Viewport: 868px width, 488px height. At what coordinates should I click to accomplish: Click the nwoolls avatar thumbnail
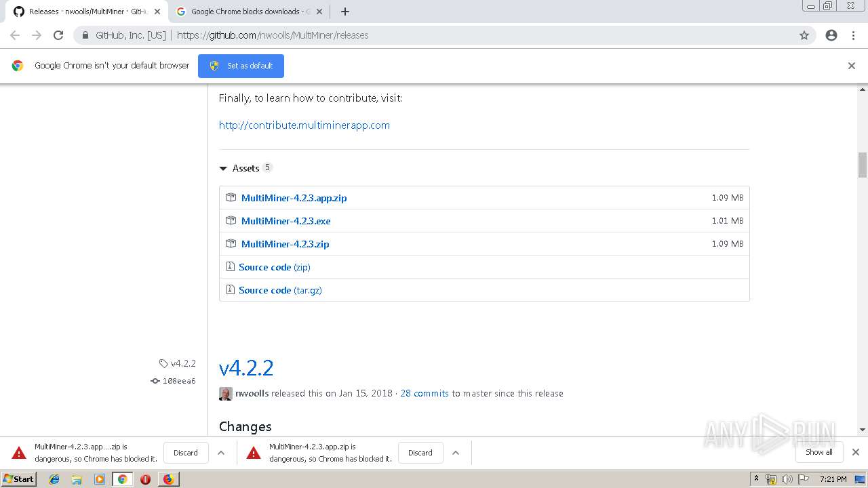click(x=226, y=394)
